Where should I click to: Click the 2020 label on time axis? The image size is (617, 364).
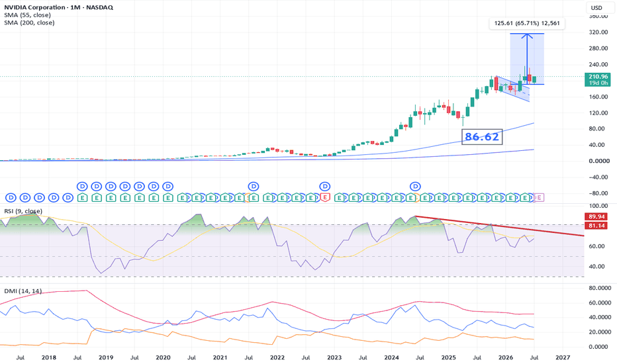[x=163, y=357]
